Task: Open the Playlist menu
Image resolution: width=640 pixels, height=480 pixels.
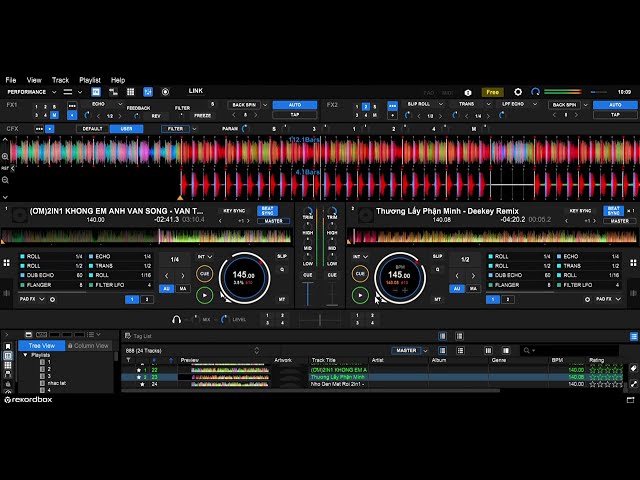Action: pos(90,80)
